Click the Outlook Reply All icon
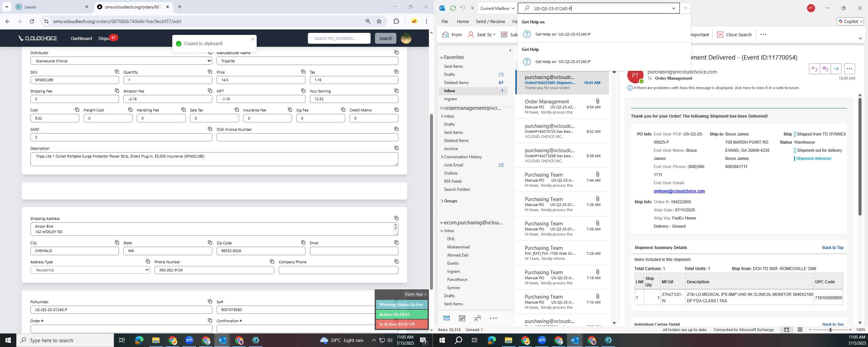The image size is (868, 347). (825, 69)
